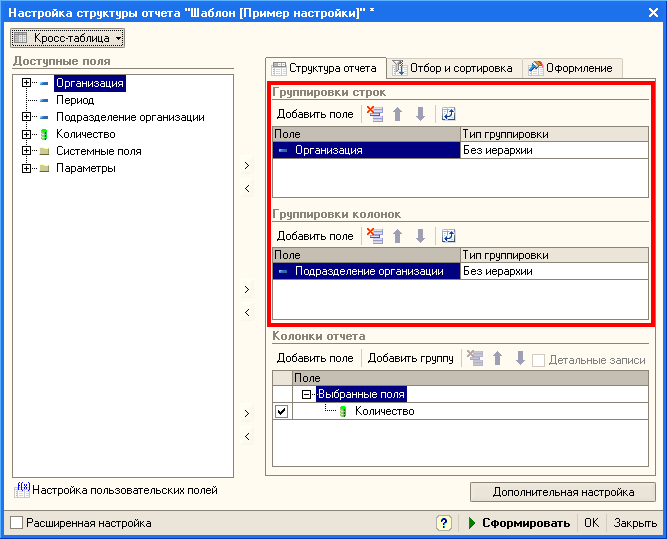This screenshot has height=539, width=667.
Task: Switch to the Отбор и сортировка tab
Action: tap(453, 68)
